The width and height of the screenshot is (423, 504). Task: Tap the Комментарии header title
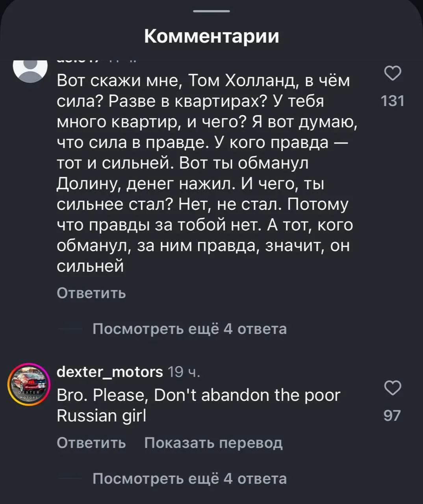[211, 36]
